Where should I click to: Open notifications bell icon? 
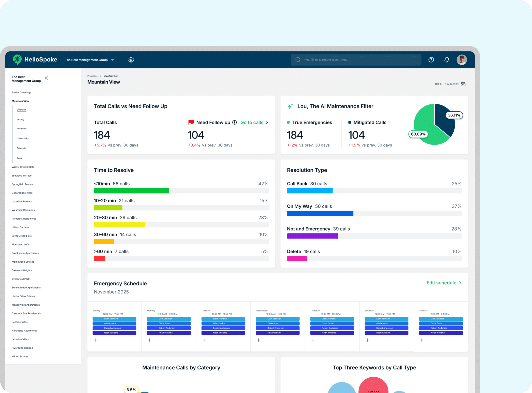(x=447, y=60)
